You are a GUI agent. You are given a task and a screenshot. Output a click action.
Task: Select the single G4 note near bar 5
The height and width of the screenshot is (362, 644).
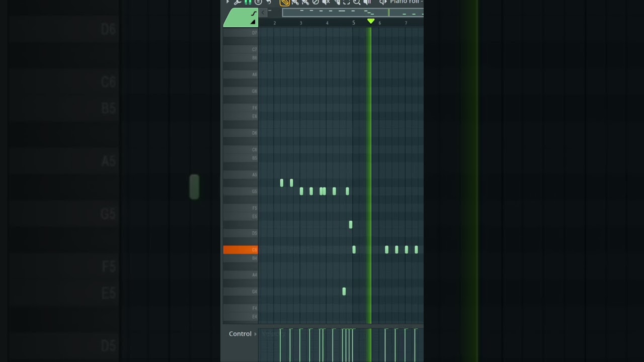(x=344, y=291)
